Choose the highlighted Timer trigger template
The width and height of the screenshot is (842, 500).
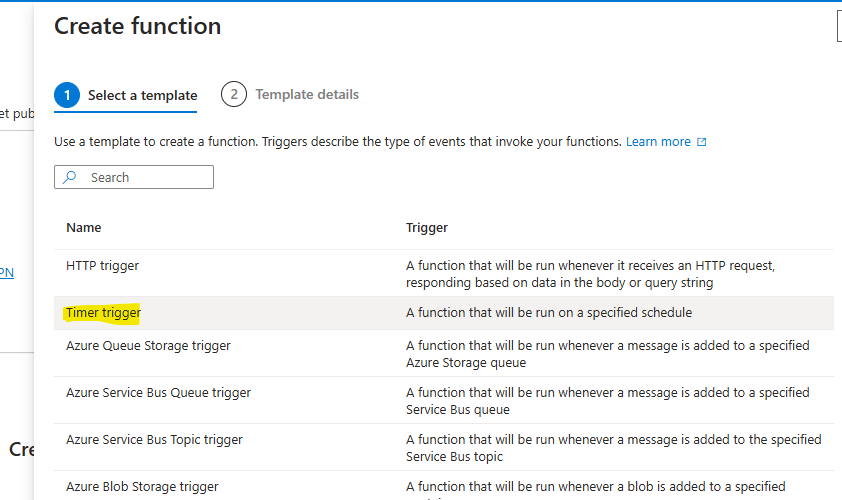point(103,313)
